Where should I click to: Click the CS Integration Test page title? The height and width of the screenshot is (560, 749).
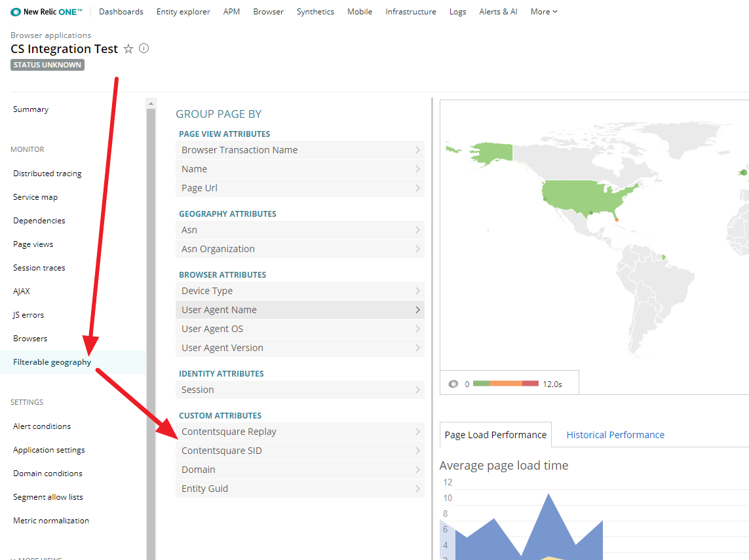click(64, 48)
